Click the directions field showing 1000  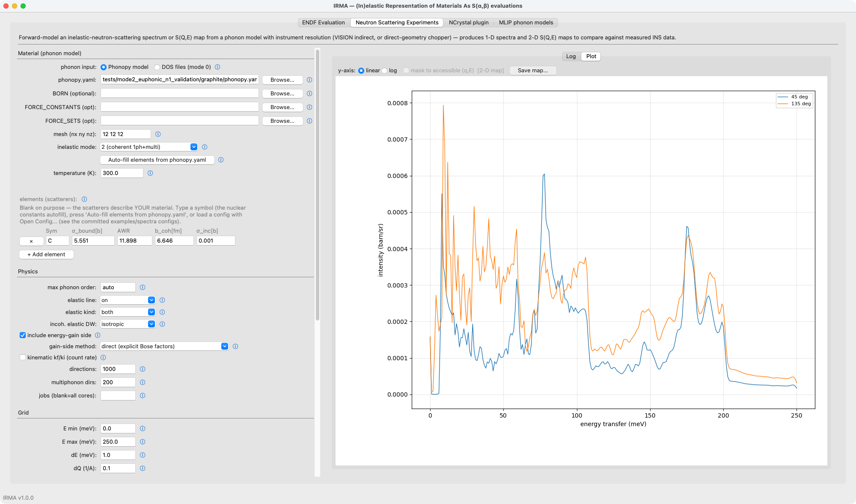[x=118, y=369]
